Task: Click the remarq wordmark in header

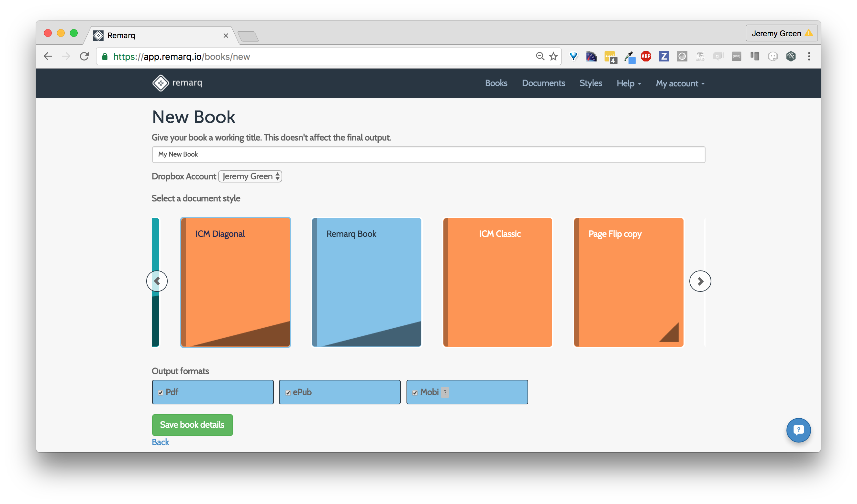Action: tap(187, 82)
